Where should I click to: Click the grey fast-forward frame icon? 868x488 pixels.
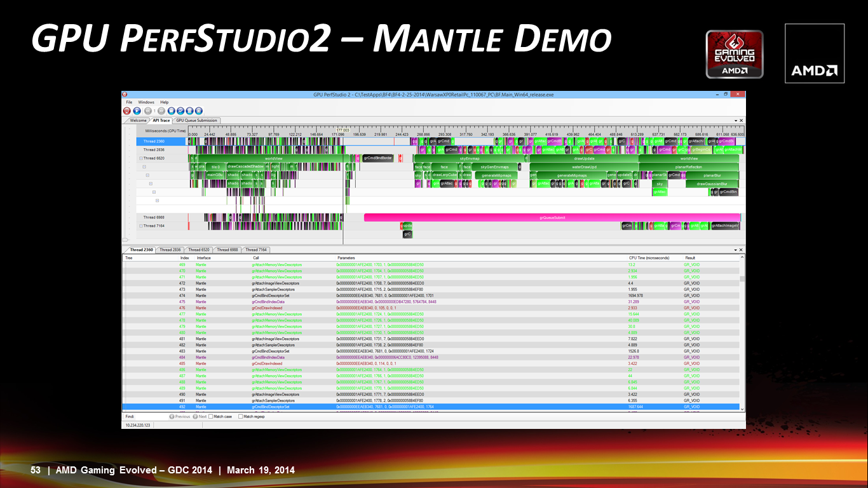[161, 111]
